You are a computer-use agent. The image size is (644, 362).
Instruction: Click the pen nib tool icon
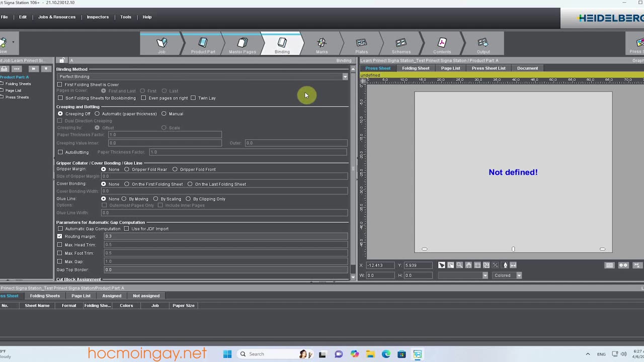pos(505,265)
